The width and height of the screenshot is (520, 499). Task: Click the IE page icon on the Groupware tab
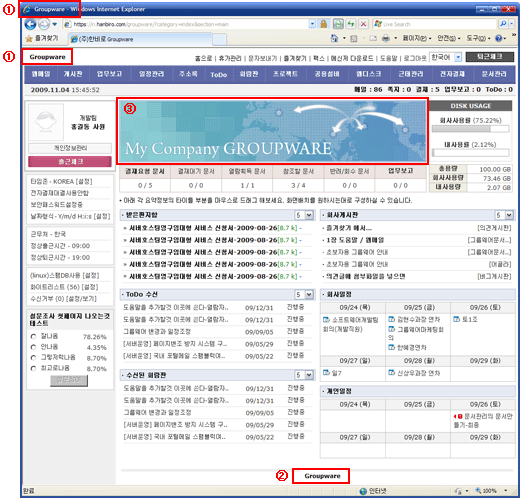pos(74,39)
